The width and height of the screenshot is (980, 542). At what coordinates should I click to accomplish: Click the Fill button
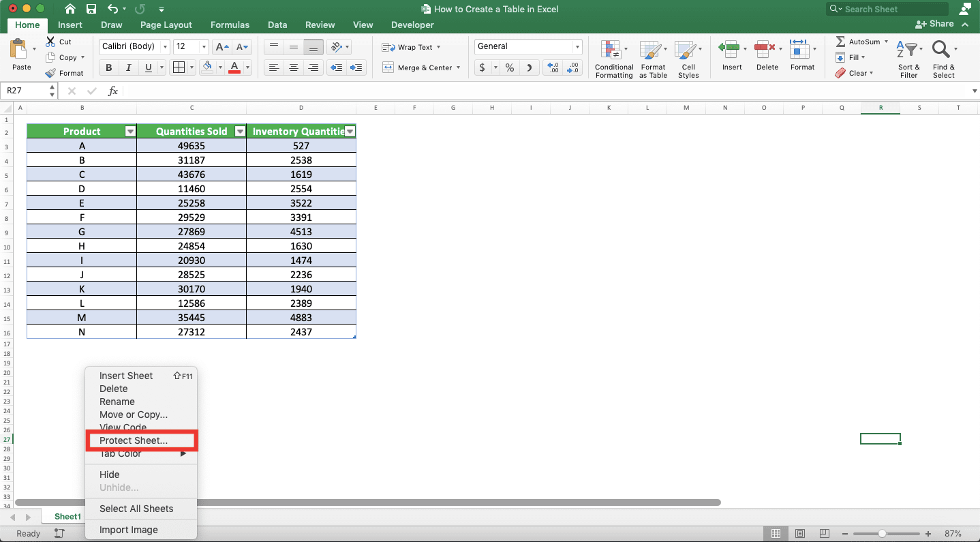coord(851,57)
